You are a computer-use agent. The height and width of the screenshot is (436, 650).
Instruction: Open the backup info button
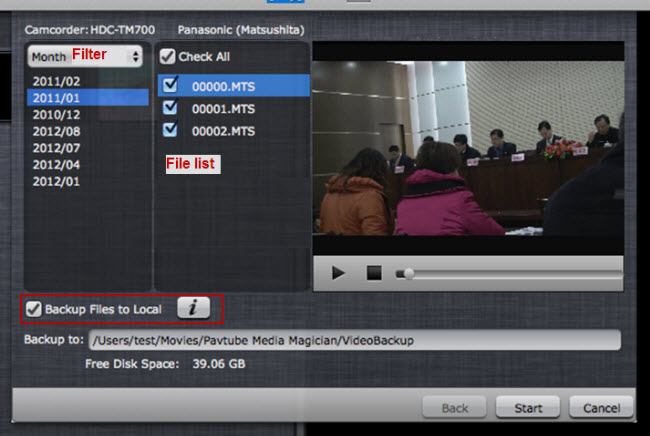[x=193, y=308]
